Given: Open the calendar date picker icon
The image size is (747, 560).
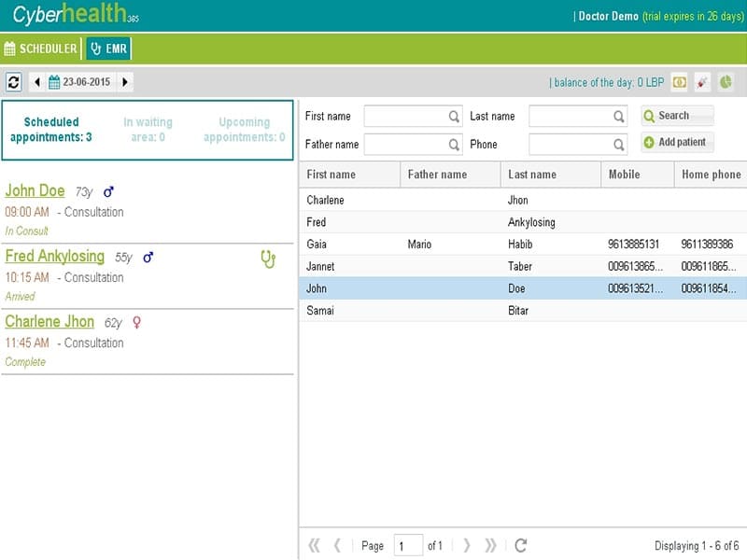Looking at the screenshot, I should 54,82.
